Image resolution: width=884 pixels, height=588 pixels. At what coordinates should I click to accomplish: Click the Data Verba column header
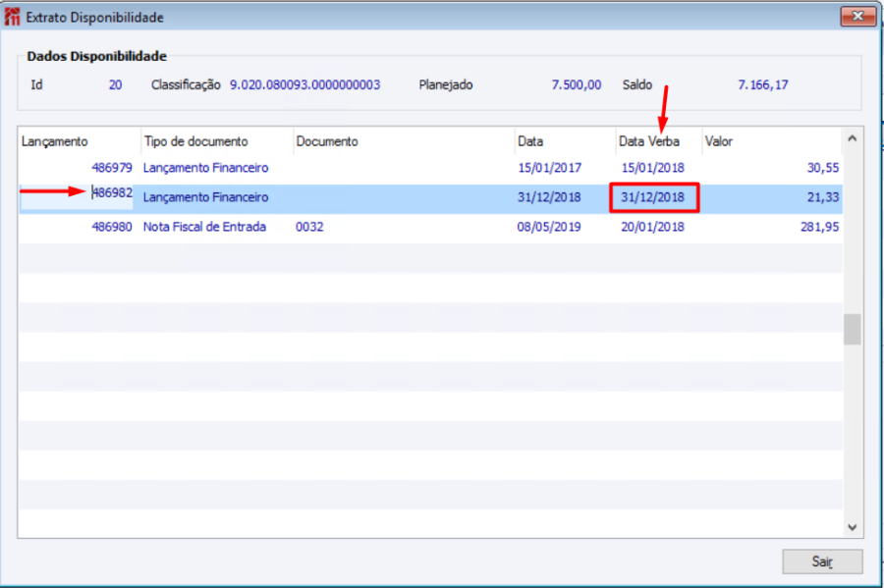click(x=659, y=141)
